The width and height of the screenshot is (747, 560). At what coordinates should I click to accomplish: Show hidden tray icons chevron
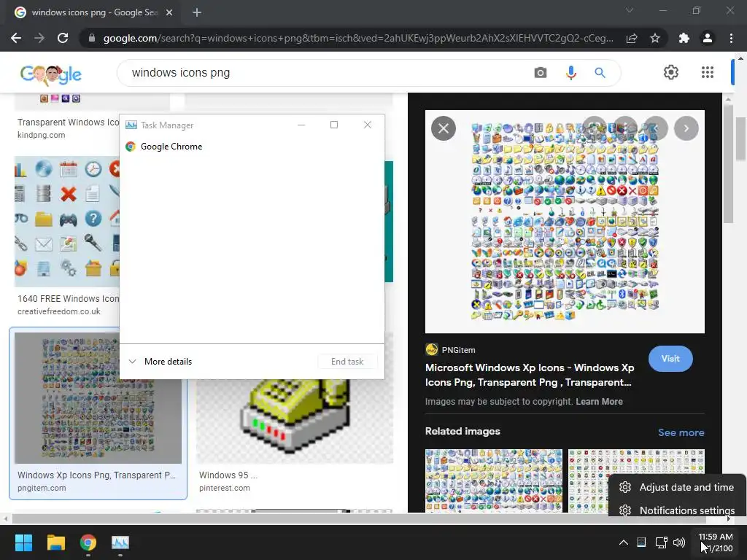pos(623,542)
